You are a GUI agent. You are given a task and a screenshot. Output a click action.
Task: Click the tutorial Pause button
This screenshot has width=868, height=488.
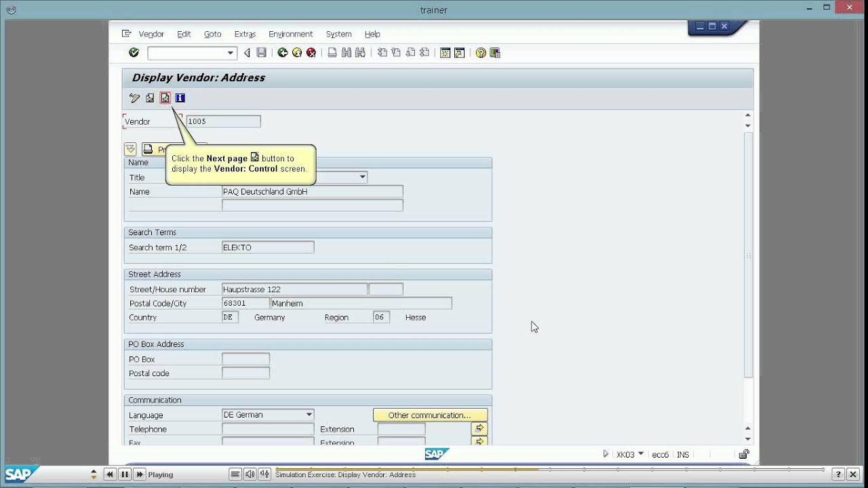pos(125,474)
